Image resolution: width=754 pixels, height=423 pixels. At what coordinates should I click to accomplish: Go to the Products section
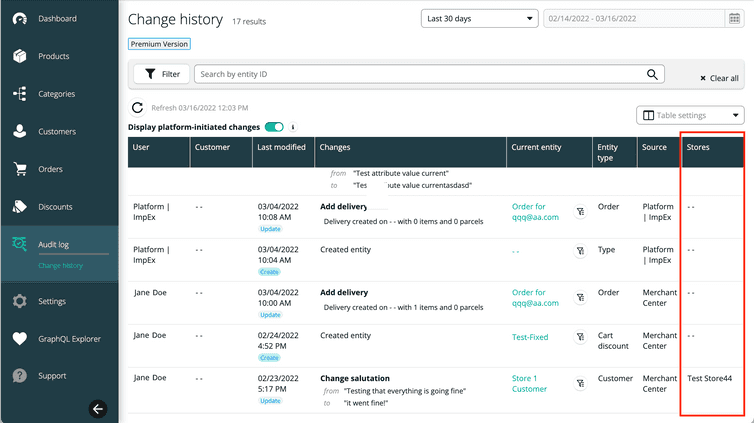tap(53, 56)
